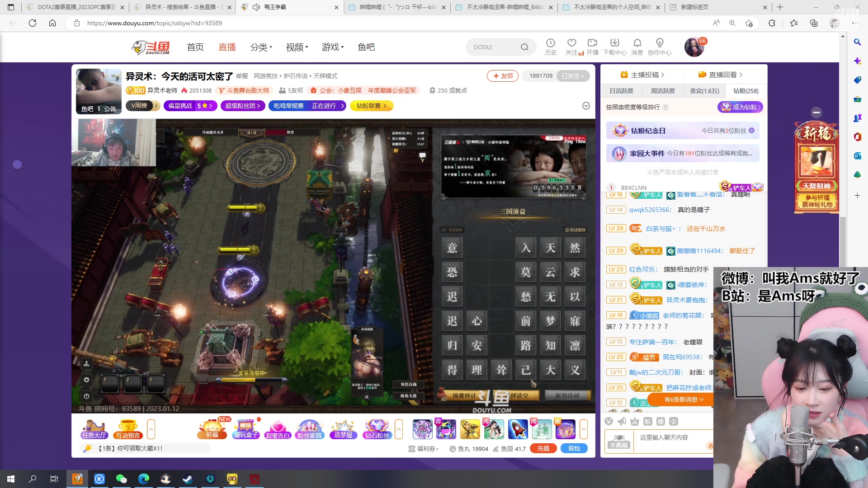Screen dimensions: 868x488
Task: Click the browser address bar URL
Action: click(155, 23)
